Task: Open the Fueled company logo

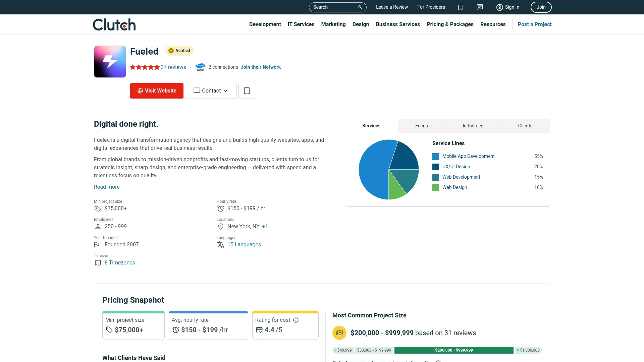Action: [110, 62]
